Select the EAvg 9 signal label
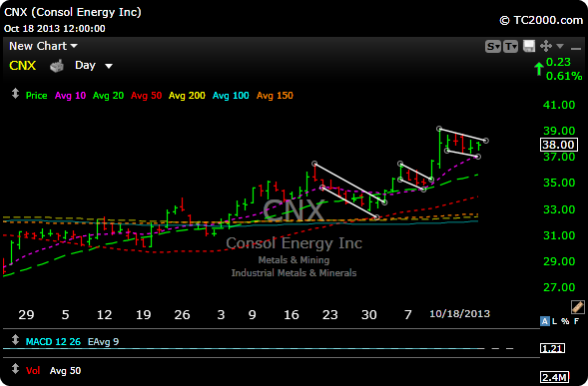 coord(103,342)
